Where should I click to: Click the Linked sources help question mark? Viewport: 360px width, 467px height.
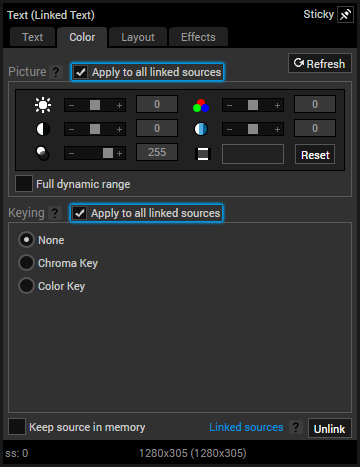[x=295, y=427]
